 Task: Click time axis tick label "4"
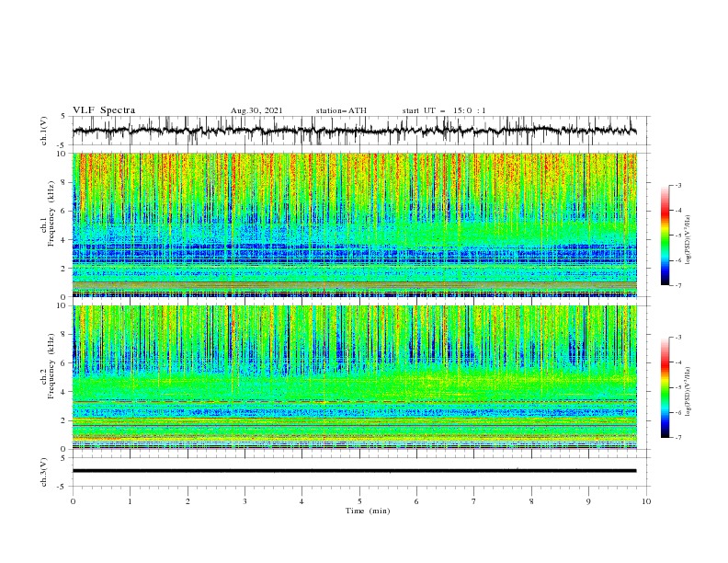click(301, 501)
